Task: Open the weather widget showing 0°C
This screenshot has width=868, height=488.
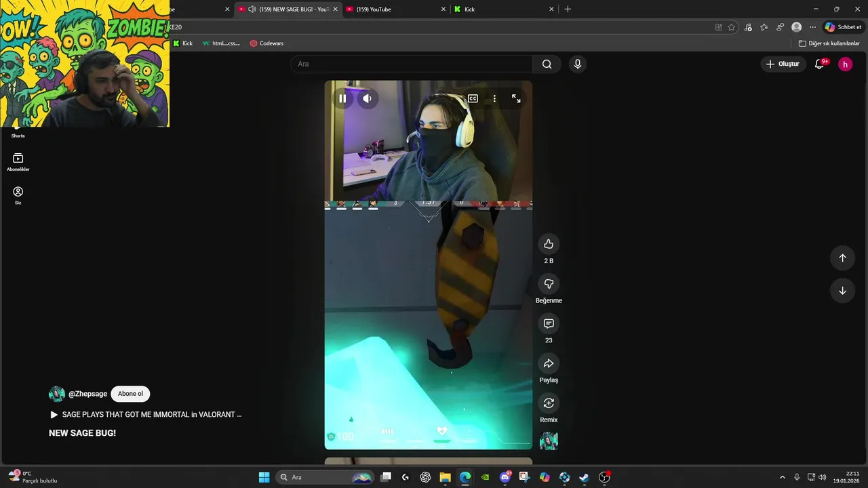Action: [32, 477]
